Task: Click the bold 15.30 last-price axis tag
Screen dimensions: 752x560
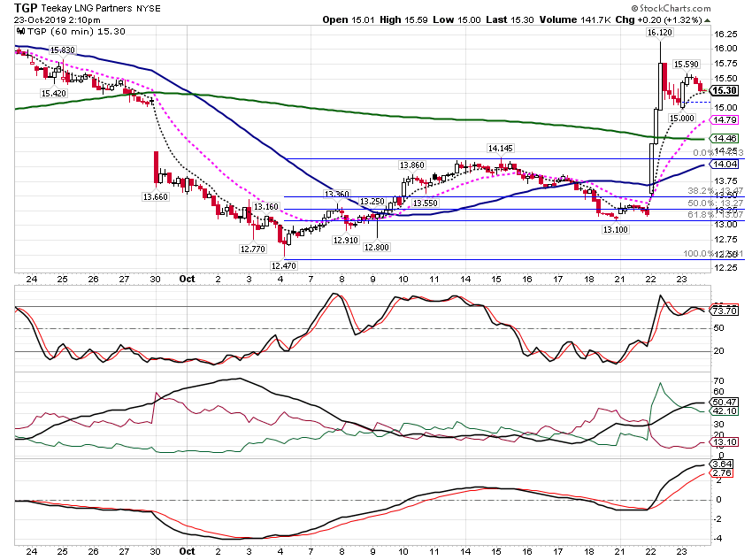Action: (725, 90)
